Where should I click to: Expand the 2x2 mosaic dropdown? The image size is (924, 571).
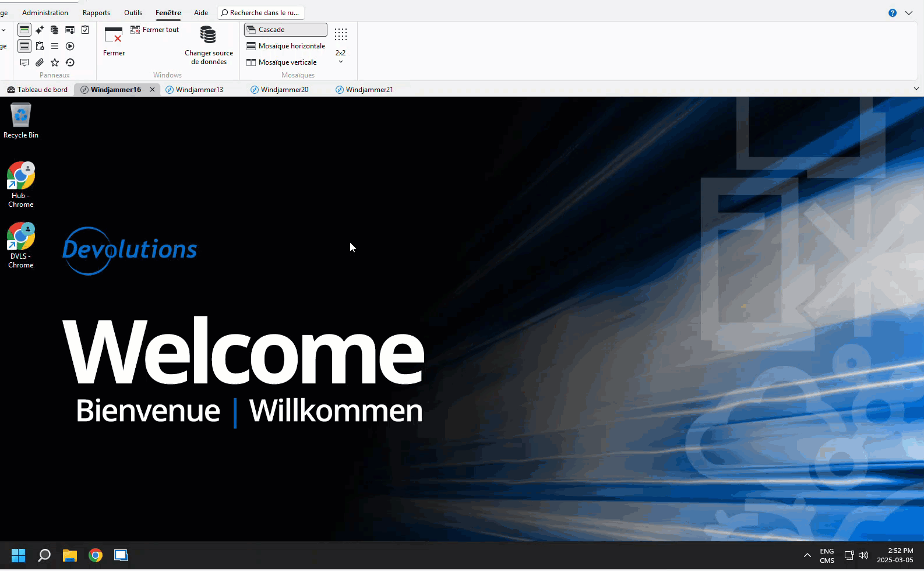tap(341, 62)
